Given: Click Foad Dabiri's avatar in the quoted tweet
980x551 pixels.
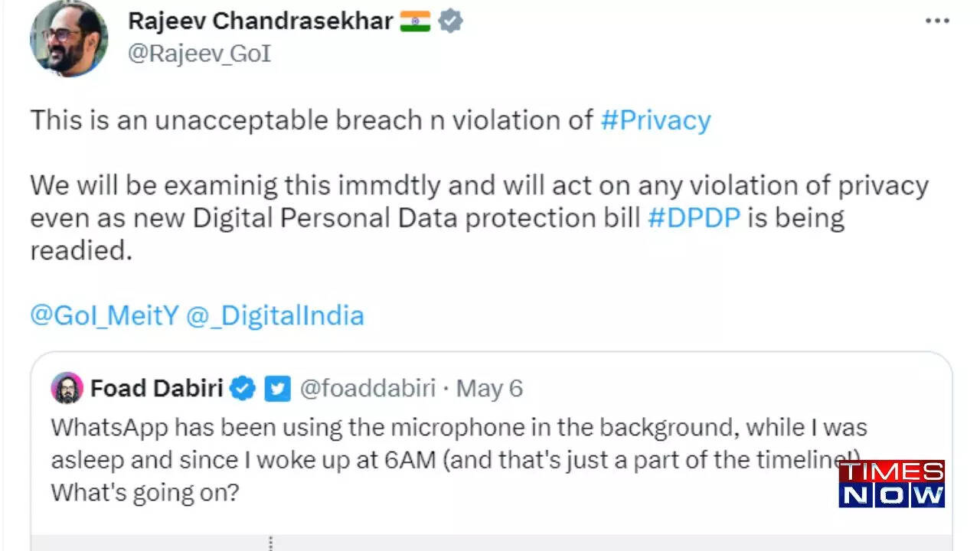Looking at the screenshot, I should tap(66, 389).
